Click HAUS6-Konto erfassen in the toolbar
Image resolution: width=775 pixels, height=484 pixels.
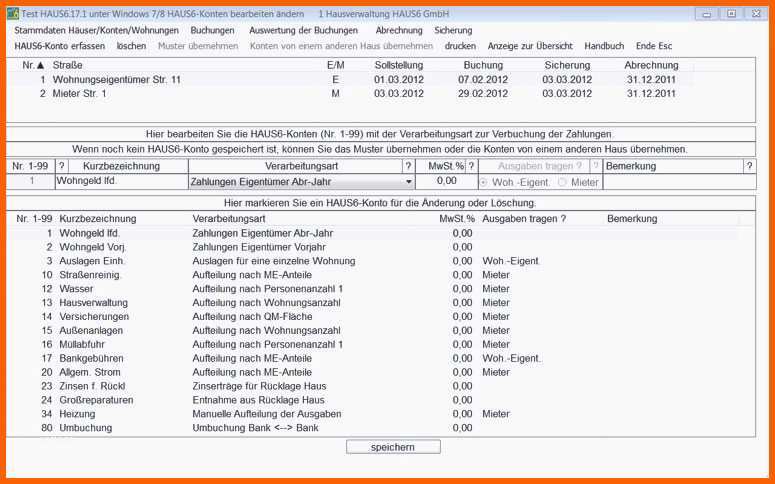60,46
